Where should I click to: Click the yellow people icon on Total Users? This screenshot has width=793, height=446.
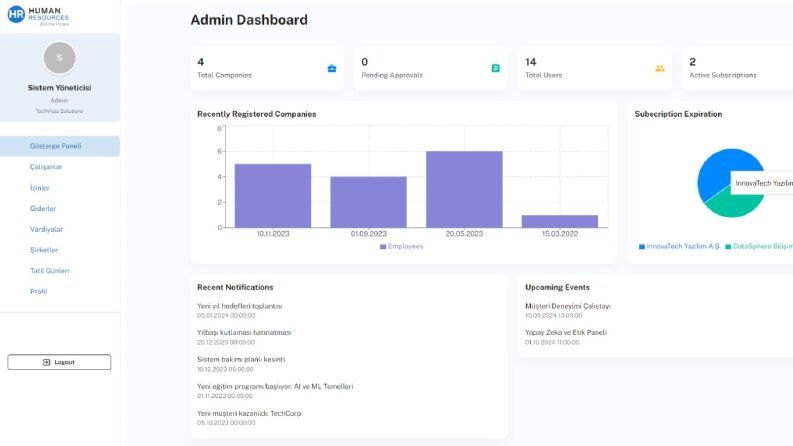pos(659,68)
